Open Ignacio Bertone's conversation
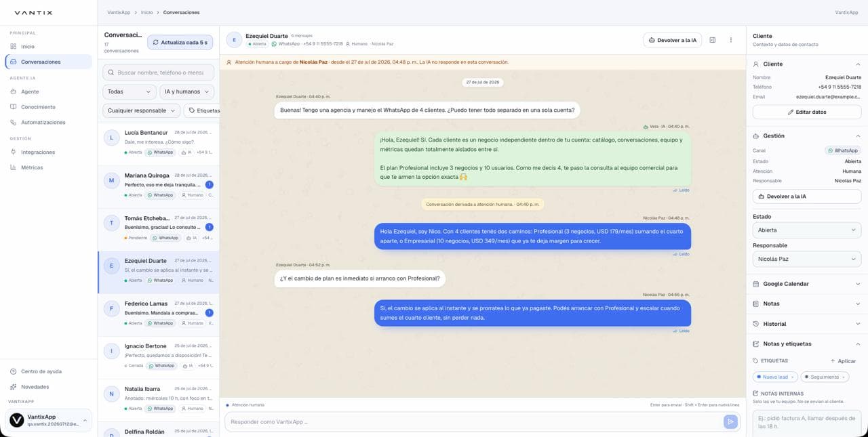 click(x=158, y=357)
